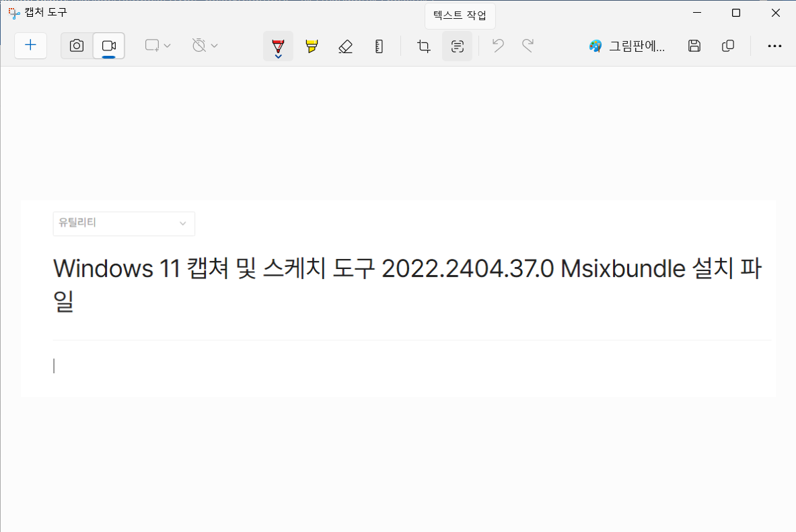Image resolution: width=796 pixels, height=532 pixels.
Task: Save the capture with the disk icon
Action: pyautogui.click(x=694, y=46)
